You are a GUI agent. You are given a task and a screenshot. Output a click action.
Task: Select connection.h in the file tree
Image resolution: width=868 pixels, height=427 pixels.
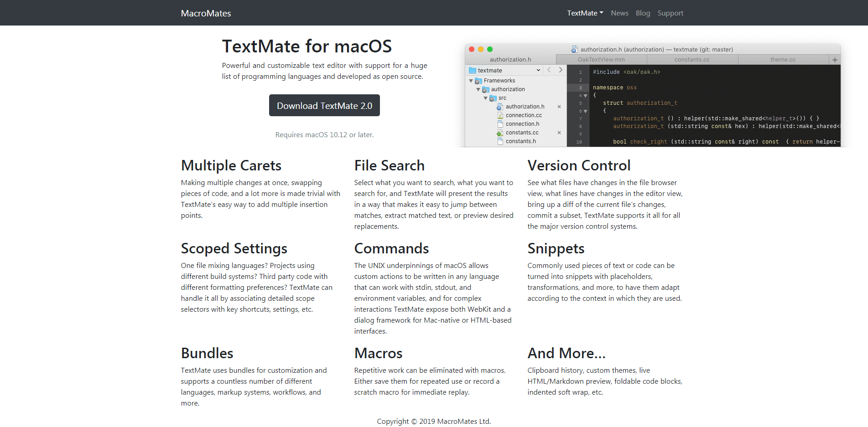coord(522,124)
